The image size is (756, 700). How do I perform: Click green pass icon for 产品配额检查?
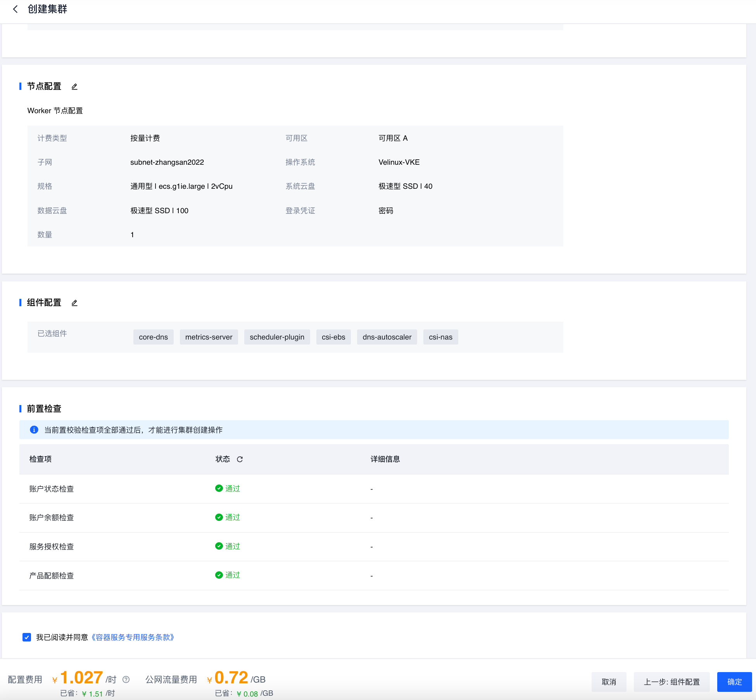(x=219, y=575)
